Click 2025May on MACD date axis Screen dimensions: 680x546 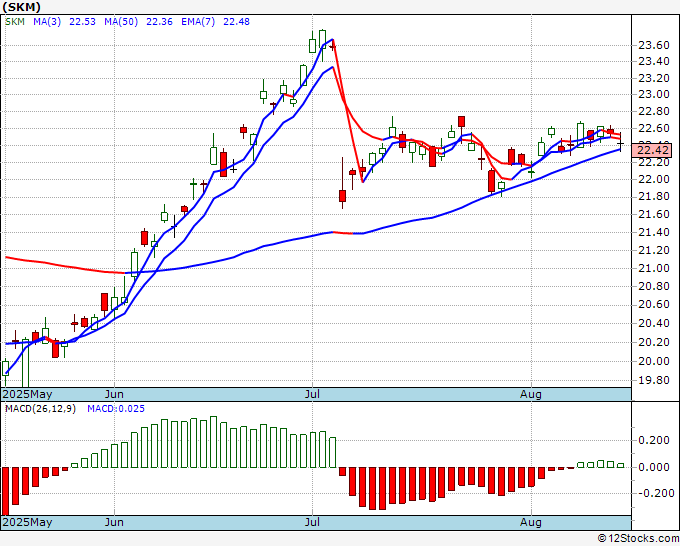27,522
